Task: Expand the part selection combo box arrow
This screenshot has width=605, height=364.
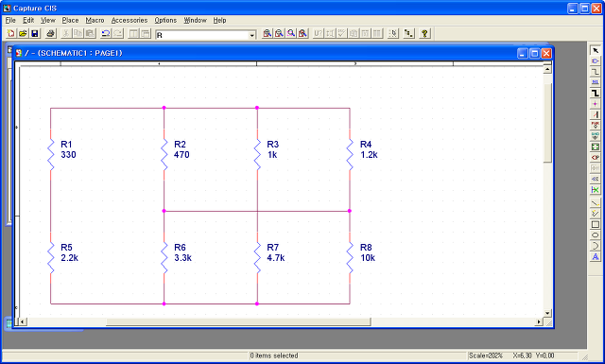Action: [x=252, y=35]
